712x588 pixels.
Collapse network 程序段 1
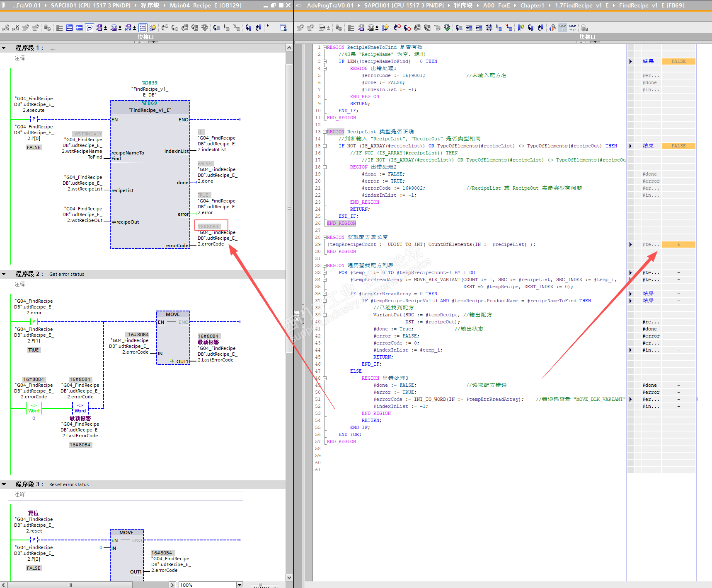pyautogui.click(x=4, y=48)
